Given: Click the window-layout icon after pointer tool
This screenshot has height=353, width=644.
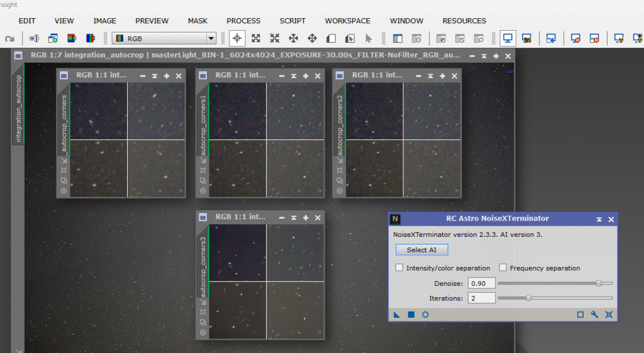Looking at the screenshot, I should click(397, 38).
